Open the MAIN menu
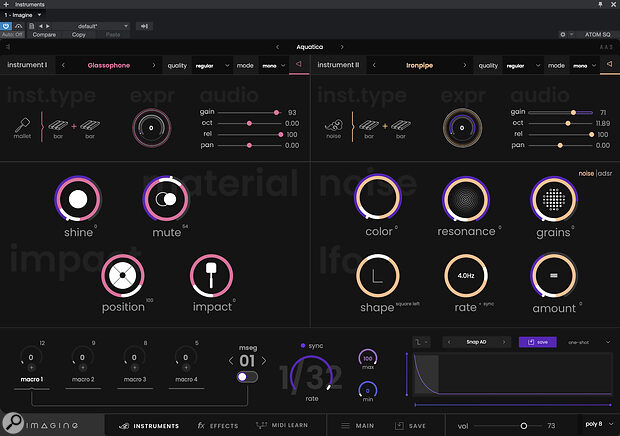The image size is (620, 436). click(357, 426)
